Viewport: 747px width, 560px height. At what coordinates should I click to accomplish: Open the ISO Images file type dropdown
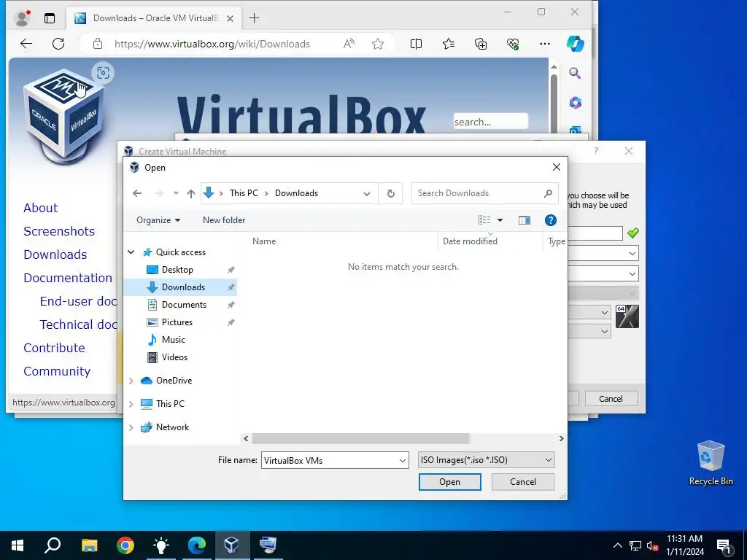(487, 460)
